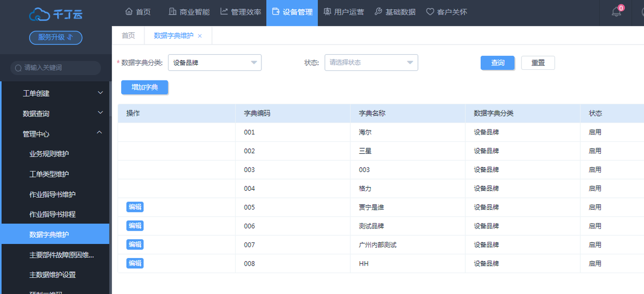
Task: Click dictionary code 002
Action: [249, 151]
